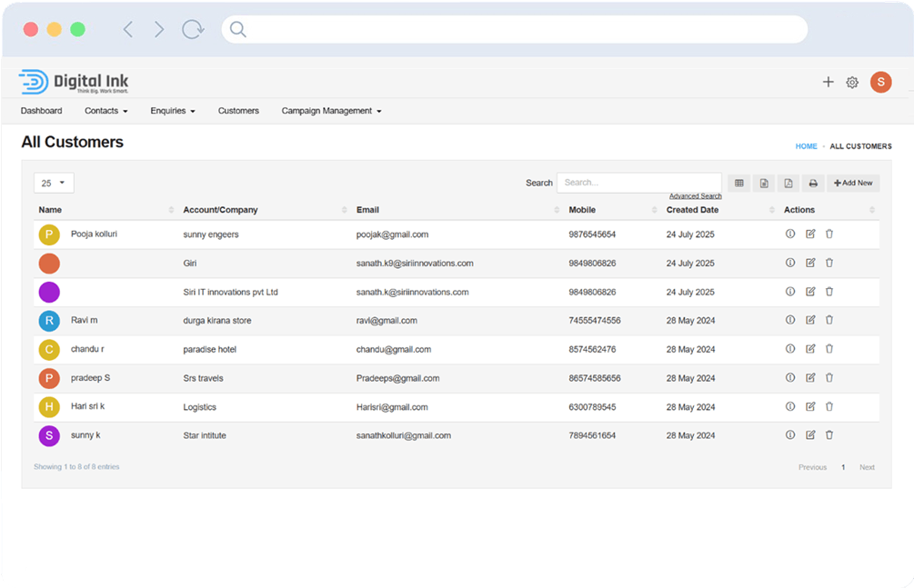Click the plus icon in header
Screen dimensions: 914x588
pyautogui.click(x=828, y=82)
